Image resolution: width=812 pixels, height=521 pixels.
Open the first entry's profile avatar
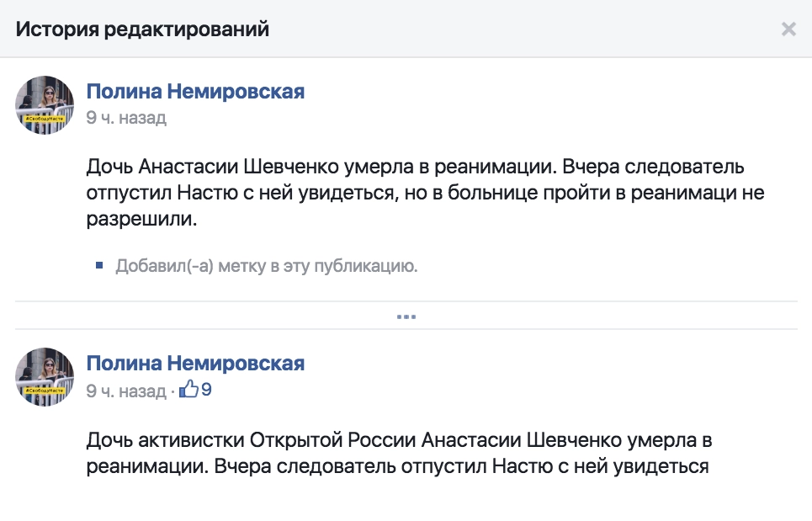(45, 104)
